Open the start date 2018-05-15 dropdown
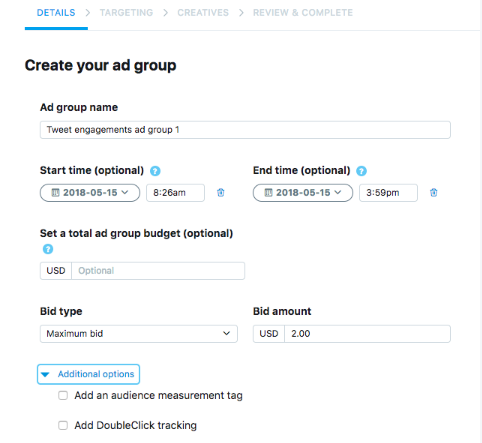Viewport: 482px width, 443px height. coord(90,193)
